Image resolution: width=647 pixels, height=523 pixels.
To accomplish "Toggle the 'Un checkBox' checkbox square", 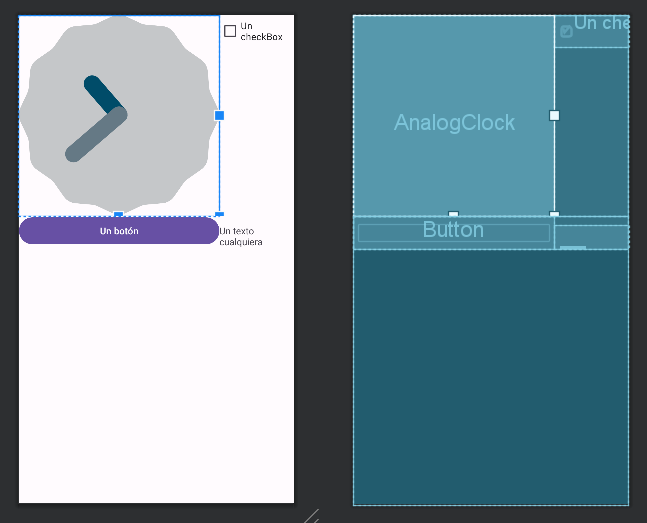I will click(x=230, y=31).
